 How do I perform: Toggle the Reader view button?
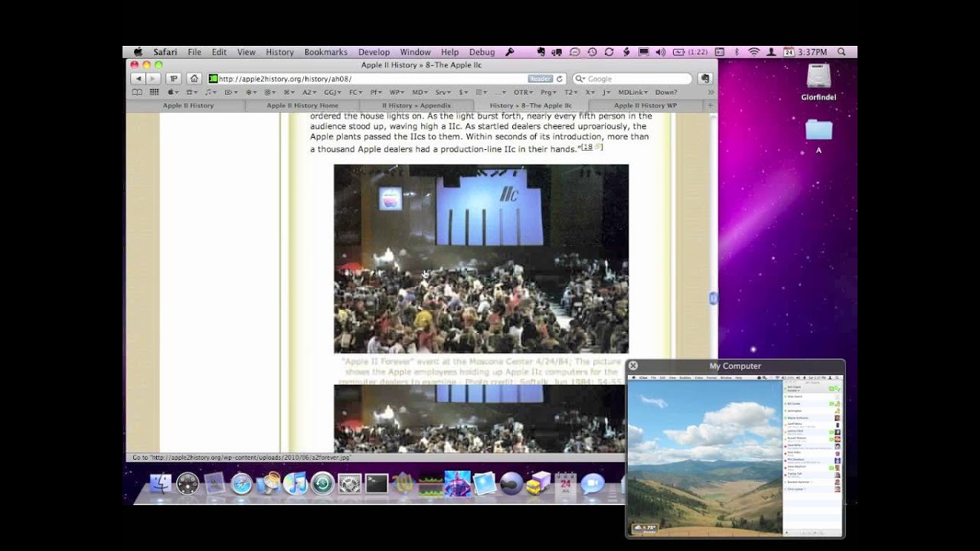click(540, 79)
